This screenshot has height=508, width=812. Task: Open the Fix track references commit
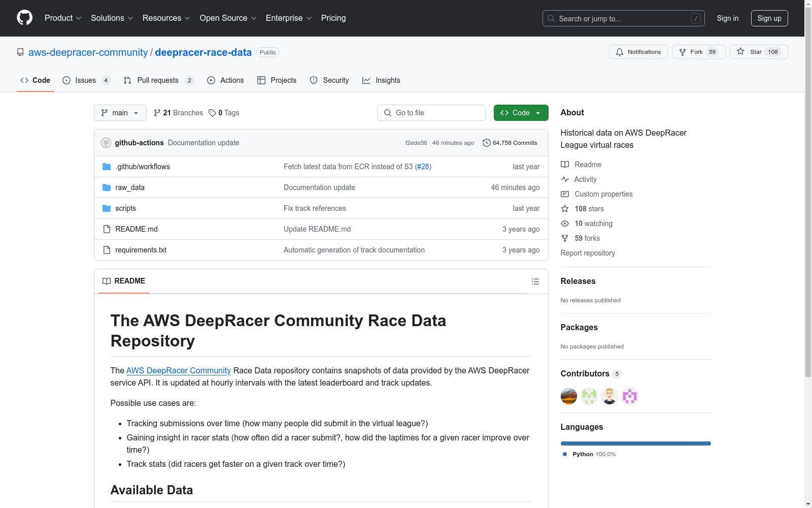315,208
